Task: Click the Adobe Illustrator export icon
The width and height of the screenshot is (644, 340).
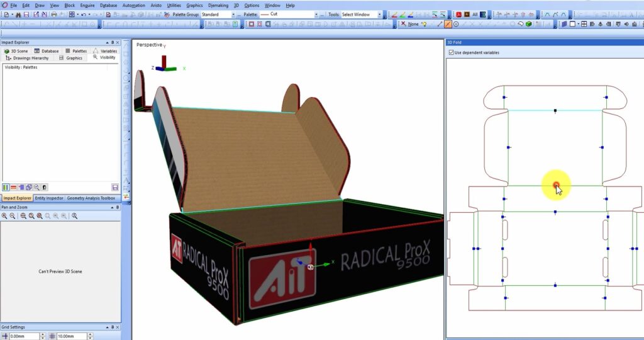Action: coord(467,15)
